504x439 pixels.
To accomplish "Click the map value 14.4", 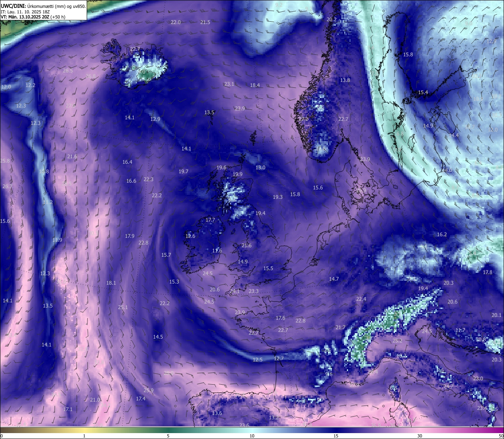I will pyautogui.click(x=454, y=135).
